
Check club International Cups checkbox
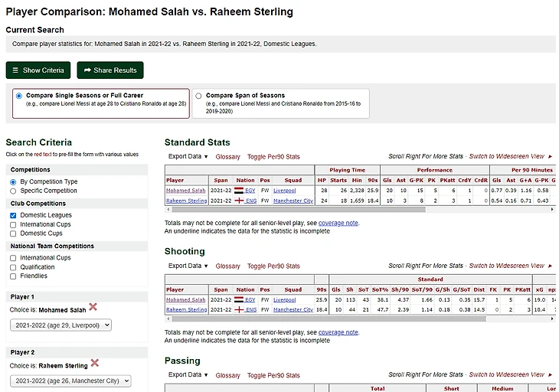tap(13, 225)
